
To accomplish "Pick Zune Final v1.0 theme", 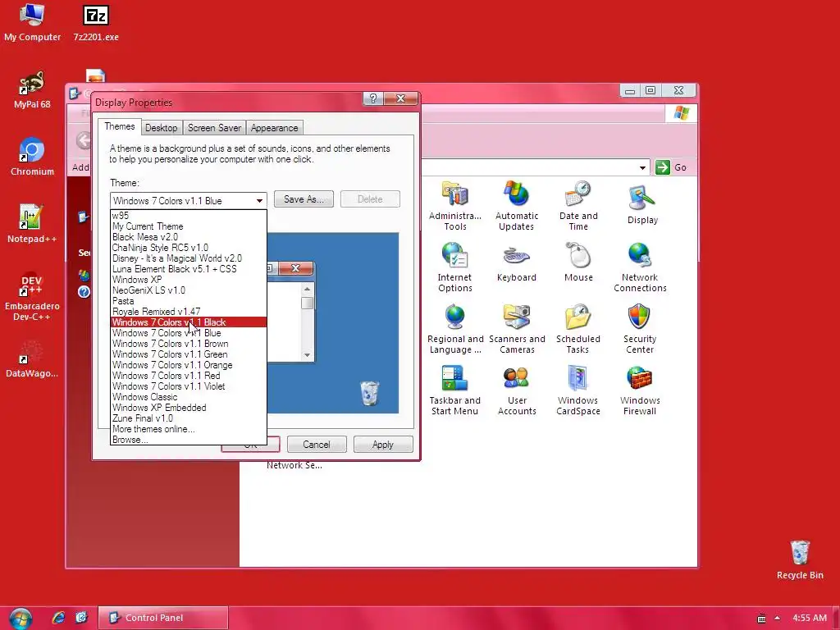I will point(189,418).
